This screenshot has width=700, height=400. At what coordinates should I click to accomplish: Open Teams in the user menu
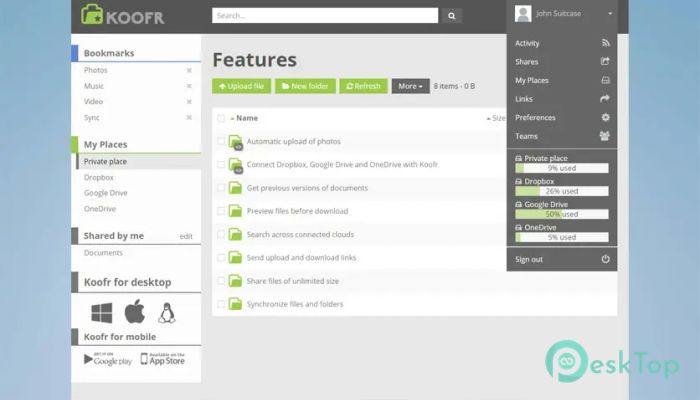click(x=526, y=136)
